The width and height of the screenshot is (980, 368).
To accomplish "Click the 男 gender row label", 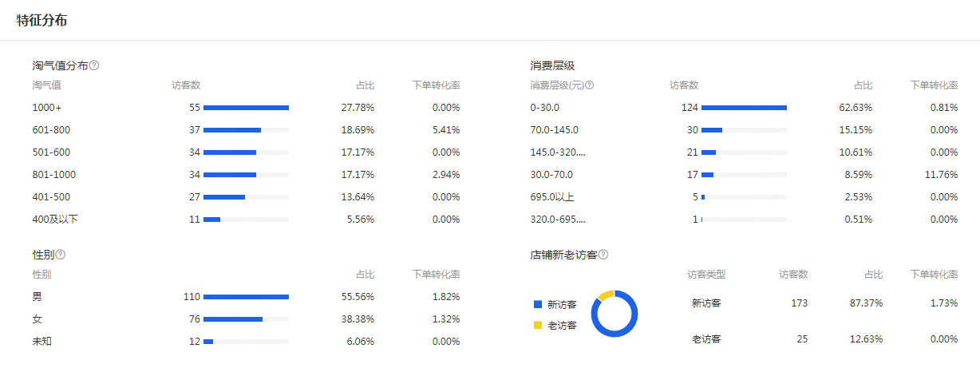I will (37, 296).
